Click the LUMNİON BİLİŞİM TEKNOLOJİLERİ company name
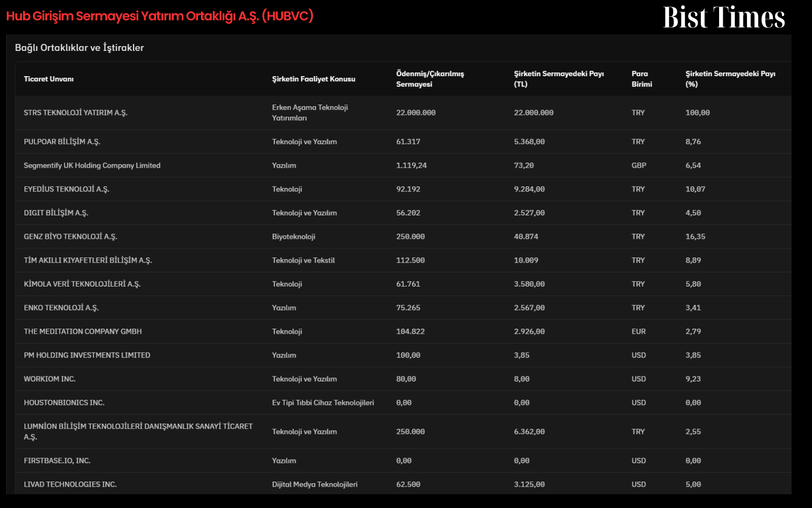The height and width of the screenshot is (508, 812). (x=138, y=431)
